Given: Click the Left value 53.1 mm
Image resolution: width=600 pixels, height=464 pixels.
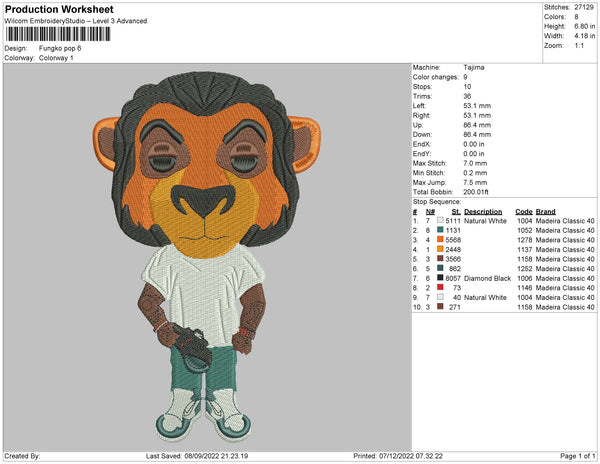Looking at the screenshot, I should [477, 106].
